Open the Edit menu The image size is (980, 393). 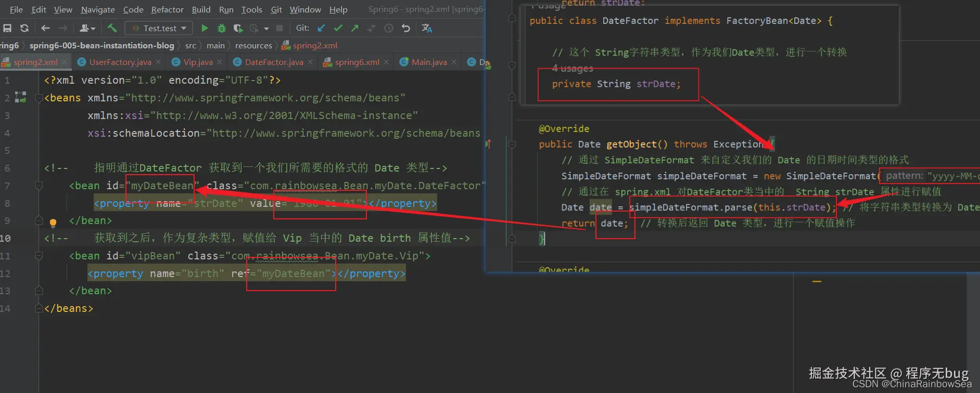point(39,9)
